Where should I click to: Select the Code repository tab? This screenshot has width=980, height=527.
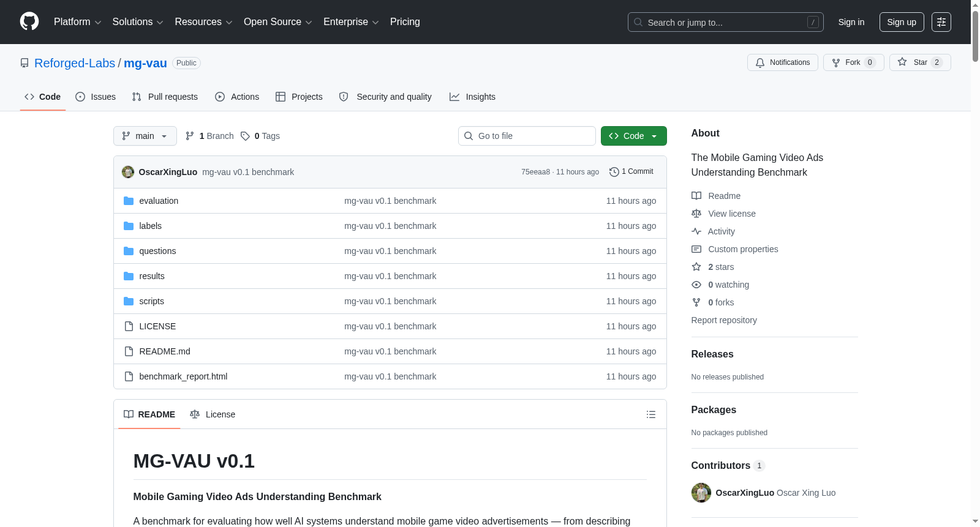(43, 97)
